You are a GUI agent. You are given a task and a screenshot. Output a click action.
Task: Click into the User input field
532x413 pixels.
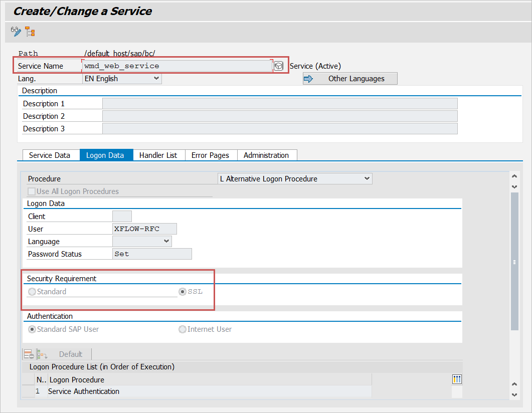click(x=145, y=229)
